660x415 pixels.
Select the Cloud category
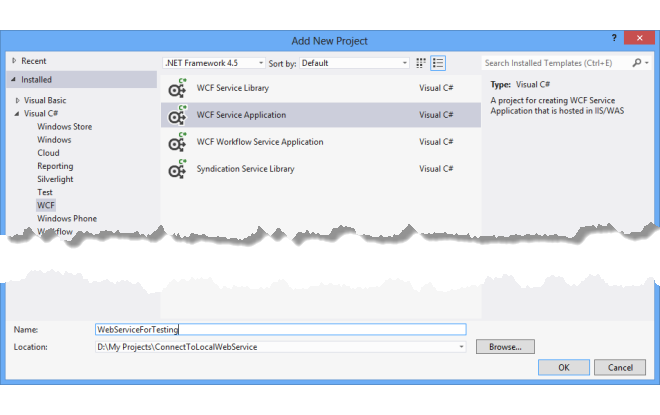48,153
